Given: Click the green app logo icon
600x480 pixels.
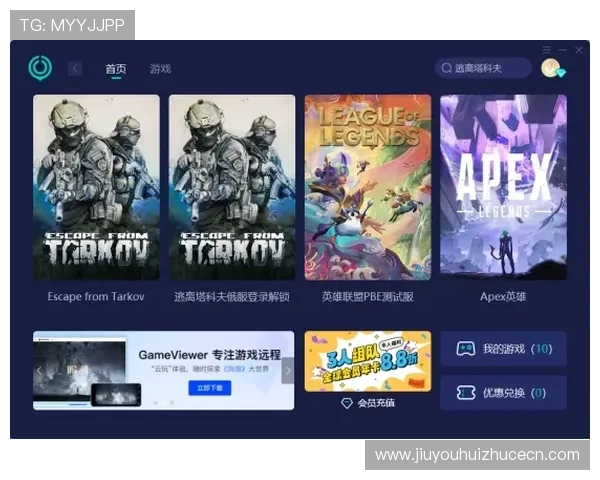Looking at the screenshot, I should [x=40, y=68].
